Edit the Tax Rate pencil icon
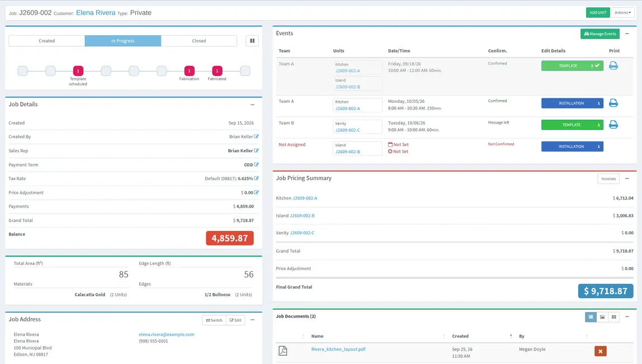The image size is (642, 364). pyautogui.click(x=256, y=178)
